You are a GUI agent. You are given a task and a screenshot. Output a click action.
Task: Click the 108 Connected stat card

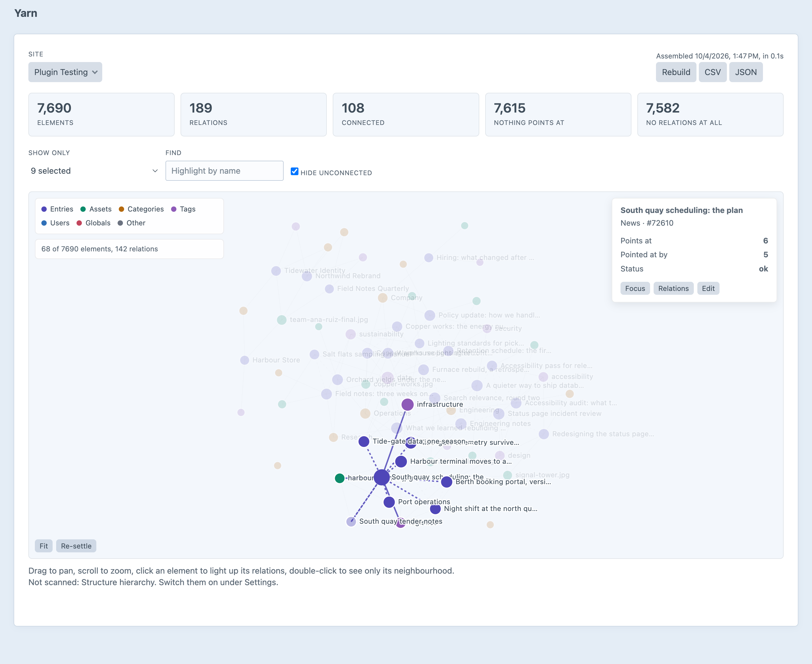406,114
